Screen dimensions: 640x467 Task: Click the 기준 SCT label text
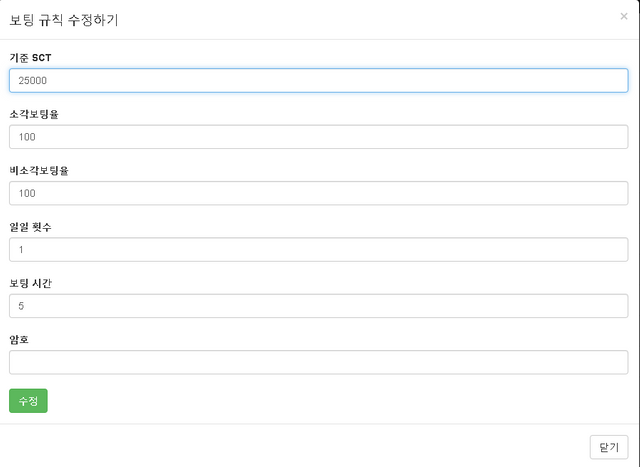pyautogui.click(x=30, y=58)
